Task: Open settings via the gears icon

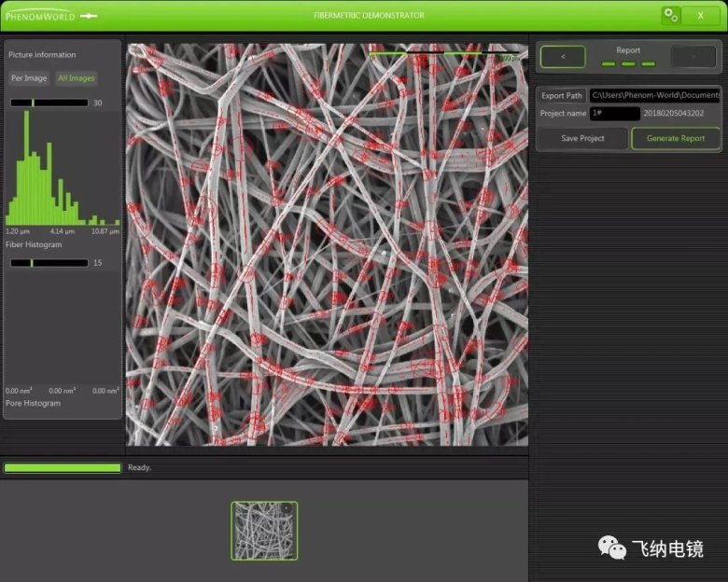Action: 670,15
